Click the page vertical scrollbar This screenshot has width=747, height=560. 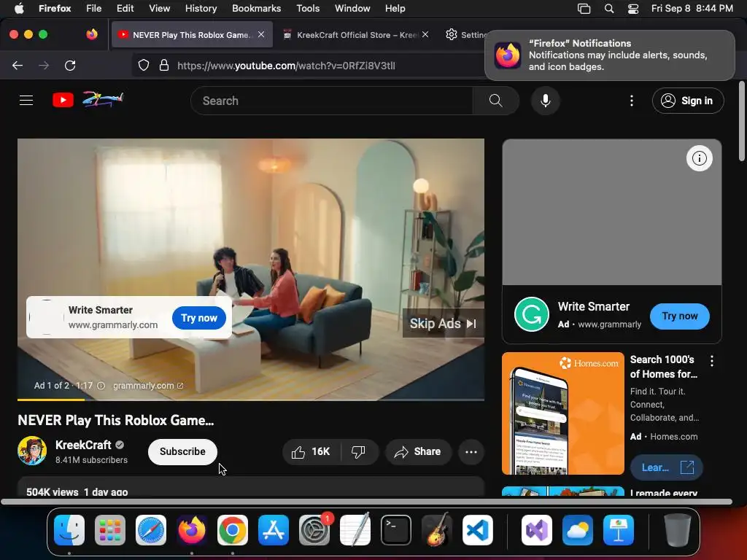741,122
